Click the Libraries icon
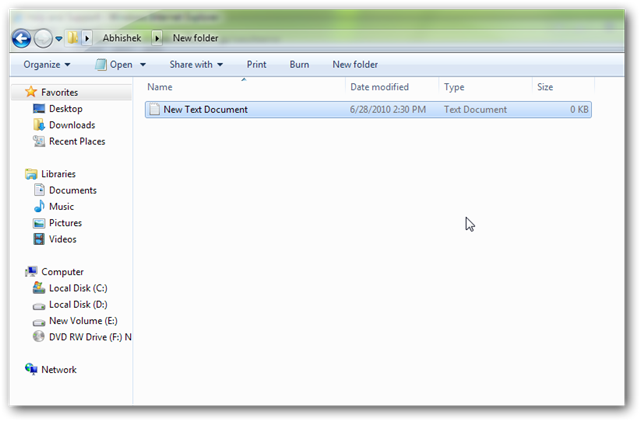The width and height of the screenshot is (640, 421). pos(31,174)
